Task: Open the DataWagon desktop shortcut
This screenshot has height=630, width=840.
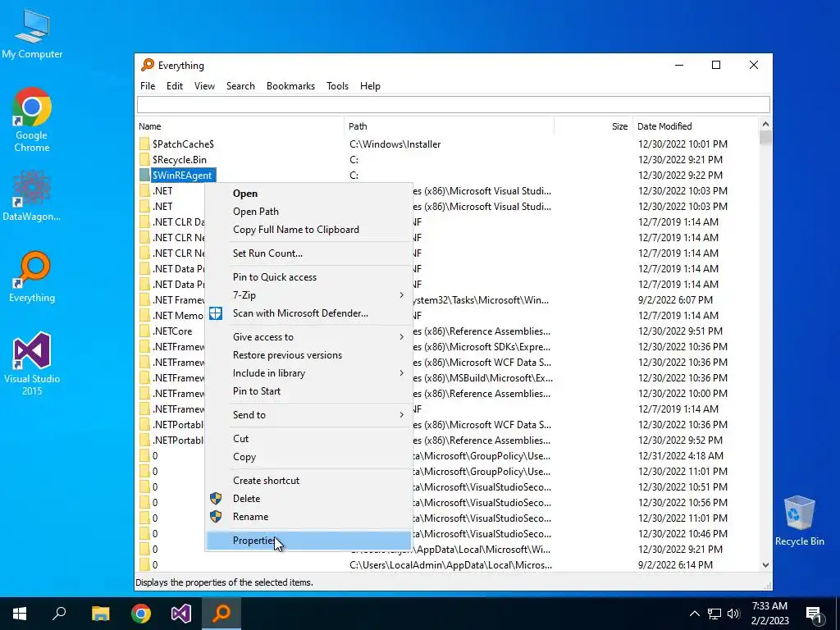Action: (x=32, y=195)
